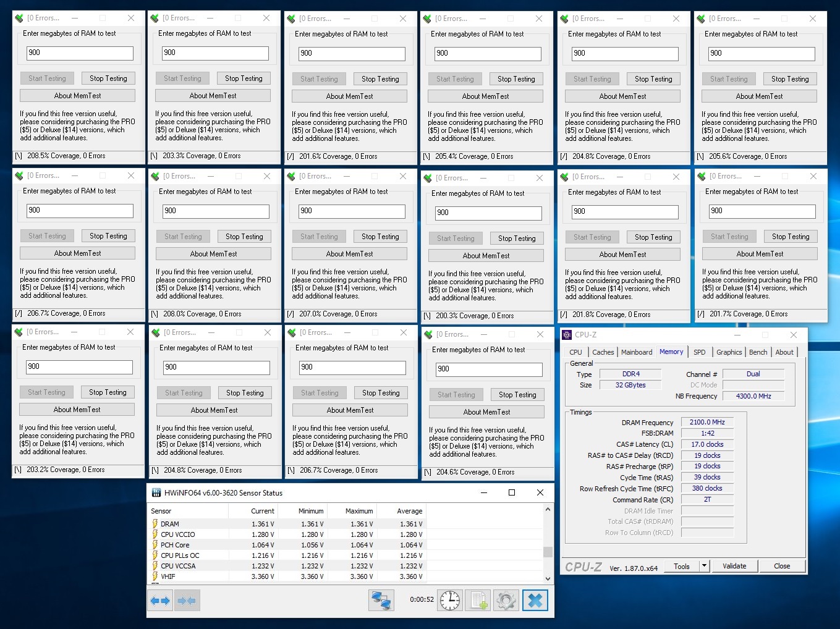Click the lightning icon beside PCH Core
Viewport: 840px width, 629px height.
coord(155,545)
